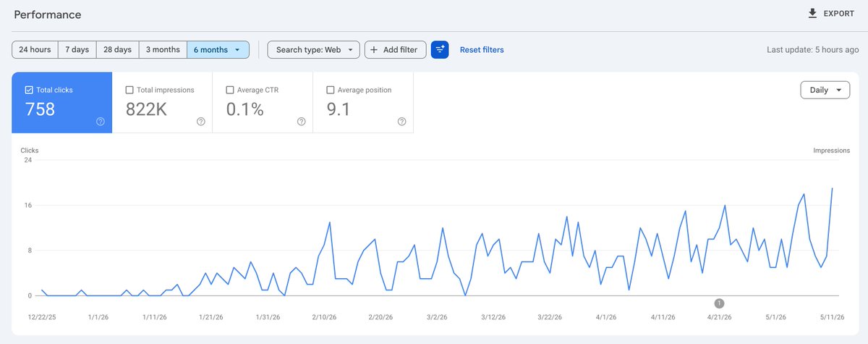Open the 6 months date range dropdown arrow

[x=237, y=50]
